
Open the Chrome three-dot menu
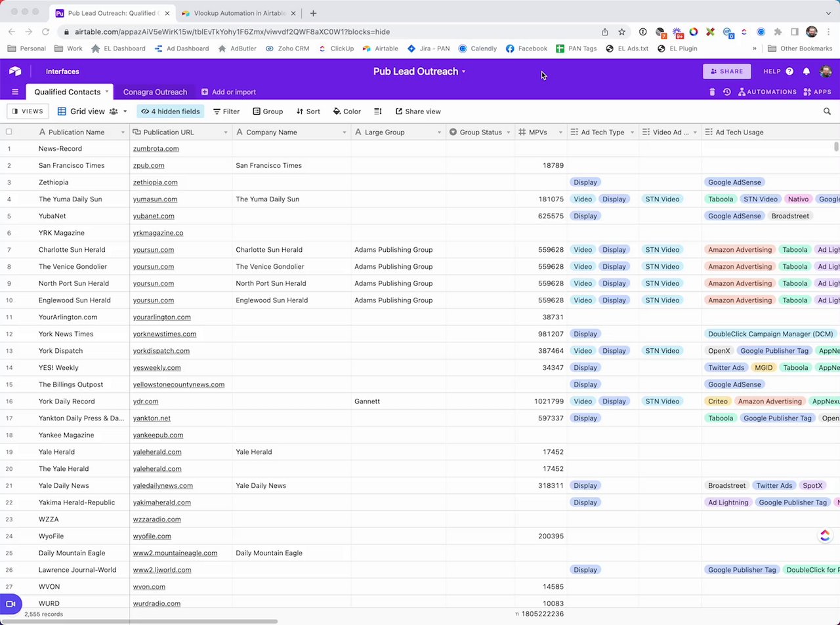pyautogui.click(x=830, y=31)
